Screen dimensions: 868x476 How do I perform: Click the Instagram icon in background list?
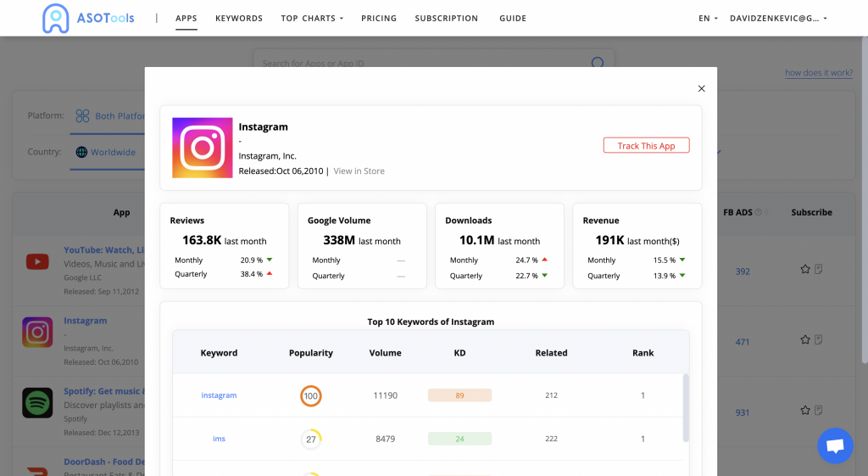(x=37, y=333)
